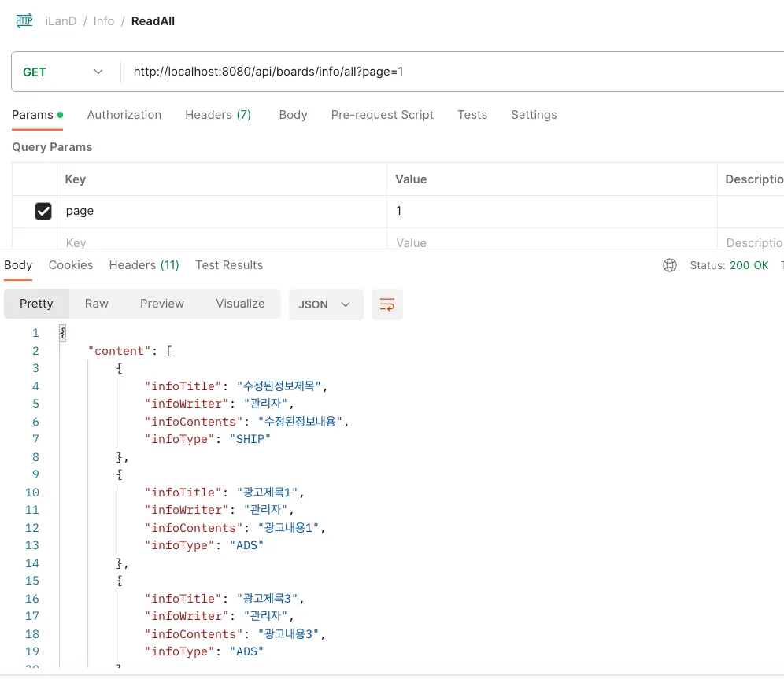Click the globe network icon
The width and height of the screenshot is (784, 679).
(x=670, y=265)
